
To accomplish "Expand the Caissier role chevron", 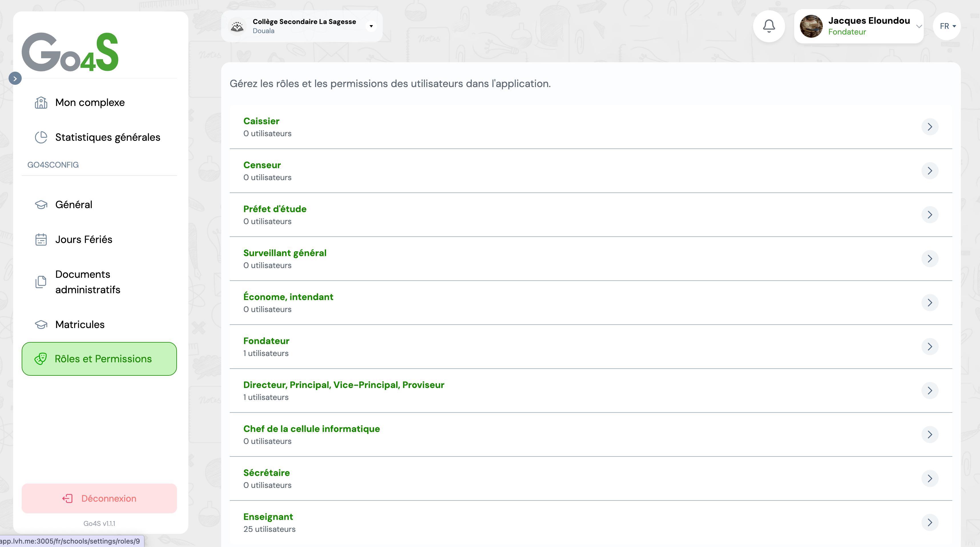I will 929,127.
